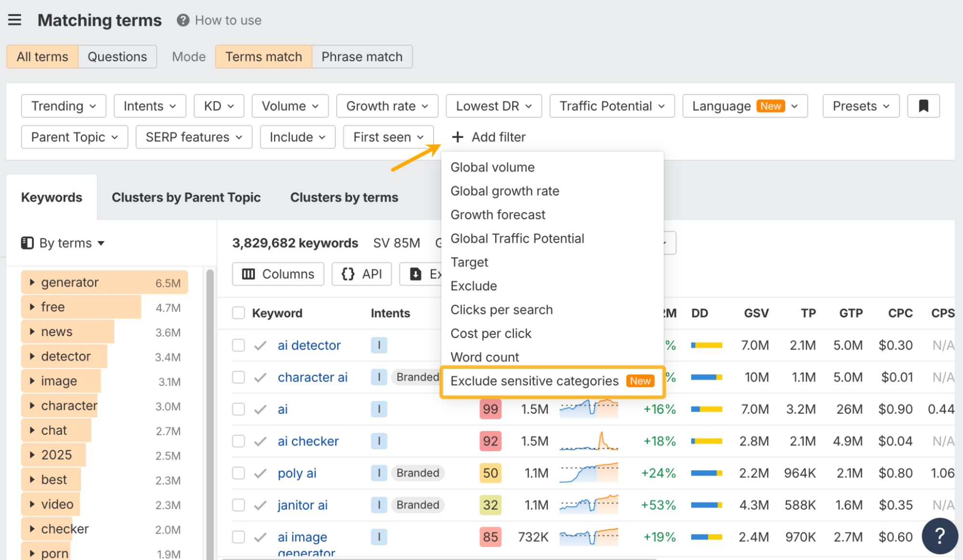Open the hamburger menu icon
Image resolution: width=963 pixels, height=560 pixels.
(x=14, y=20)
